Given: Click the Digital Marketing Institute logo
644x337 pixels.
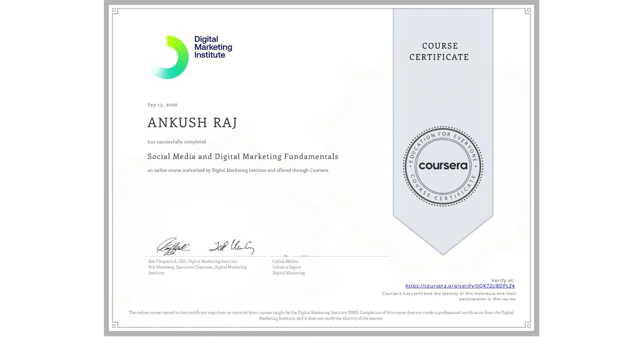Looking at the screenshot, I should [190, 57].
